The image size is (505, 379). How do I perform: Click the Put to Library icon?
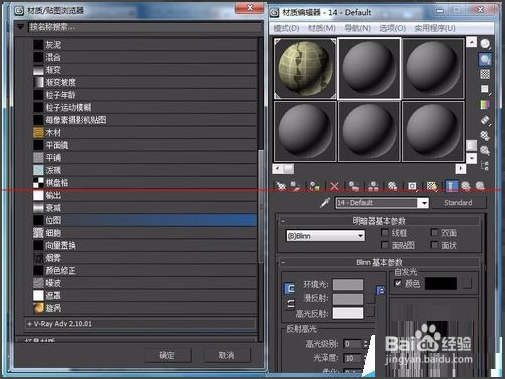[x=392, y=186]
